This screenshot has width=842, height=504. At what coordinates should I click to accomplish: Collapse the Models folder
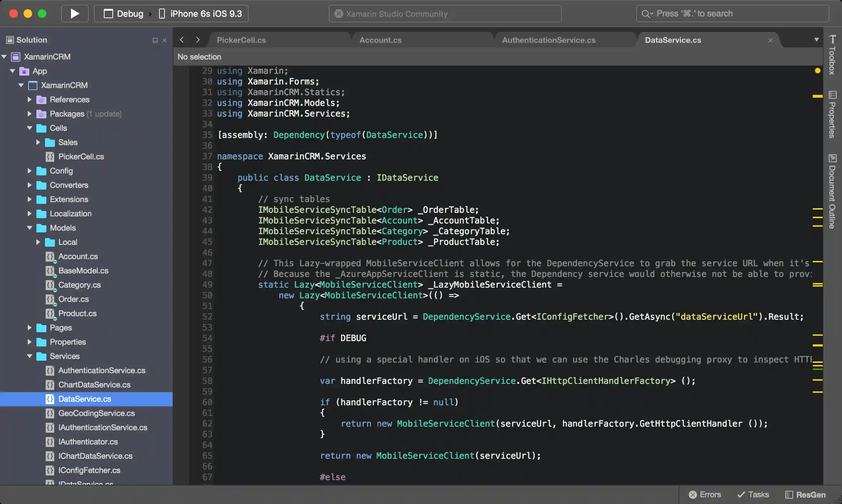point(29,228)
